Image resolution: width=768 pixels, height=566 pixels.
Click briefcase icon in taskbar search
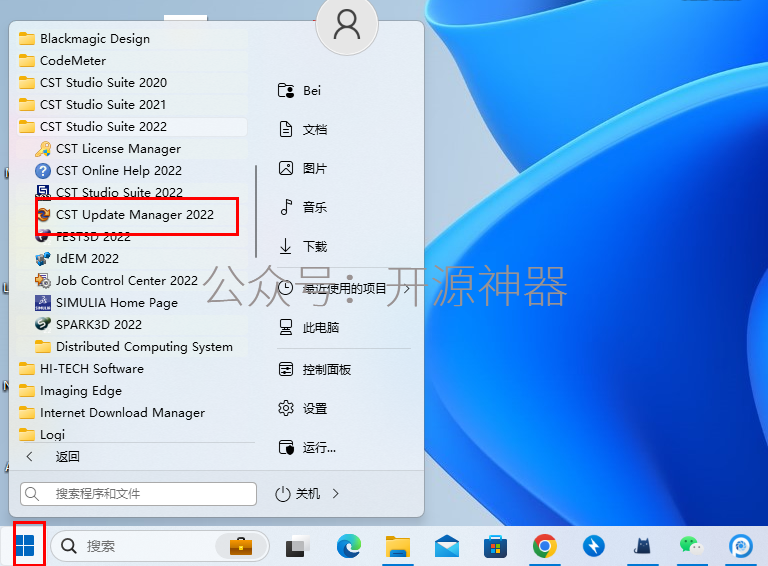241,546
